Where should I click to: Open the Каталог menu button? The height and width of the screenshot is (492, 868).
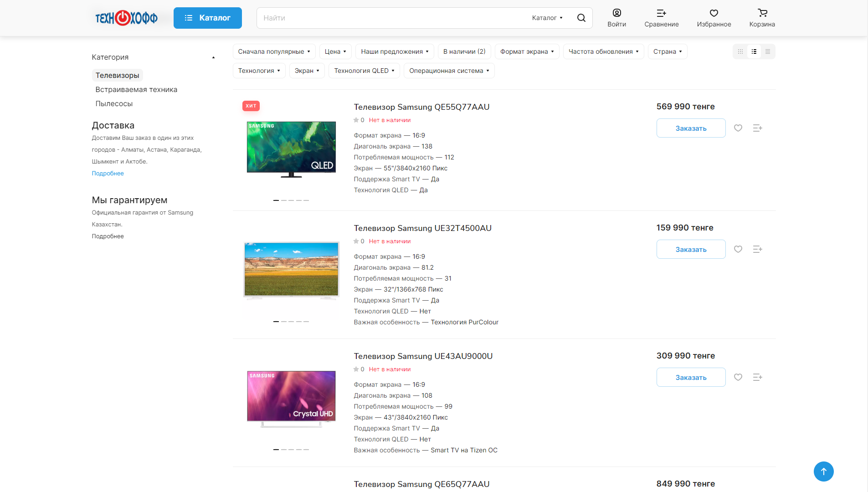point(208,18)
